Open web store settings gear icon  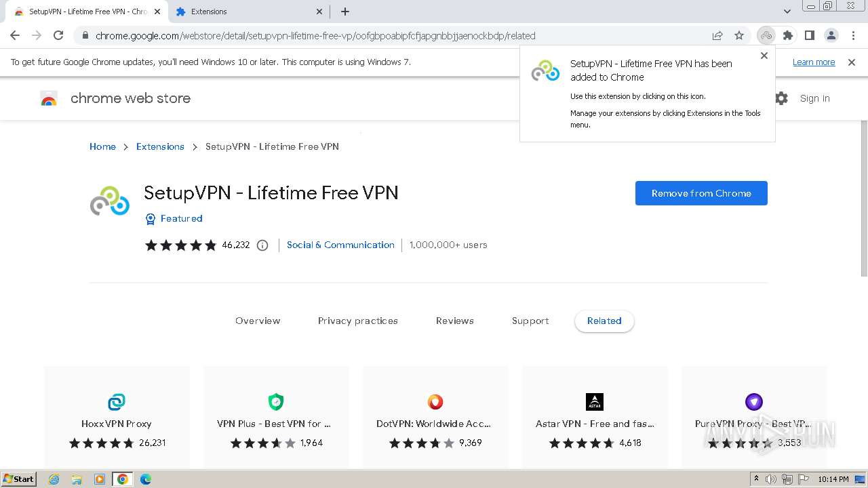(782, 98)
